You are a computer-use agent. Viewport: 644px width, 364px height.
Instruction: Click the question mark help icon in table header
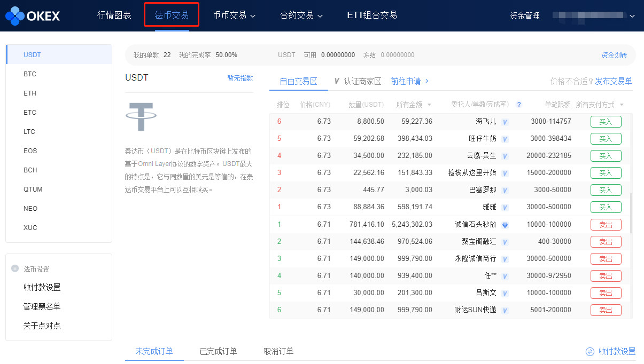tap(518, 105)
